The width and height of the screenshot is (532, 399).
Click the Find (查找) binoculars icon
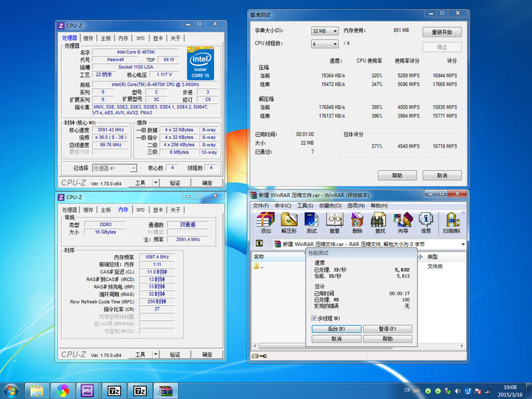(380, 221)
